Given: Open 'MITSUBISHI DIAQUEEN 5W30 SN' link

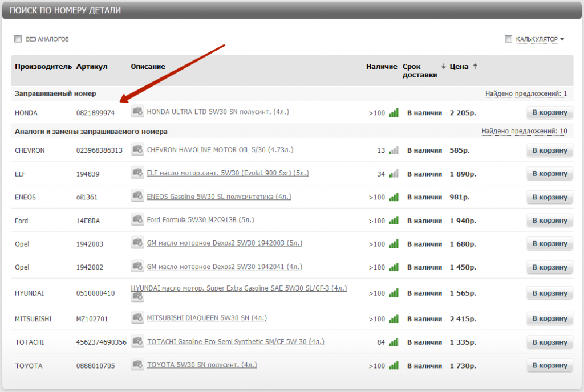Looking at the screenshot, I should (206, 318).
